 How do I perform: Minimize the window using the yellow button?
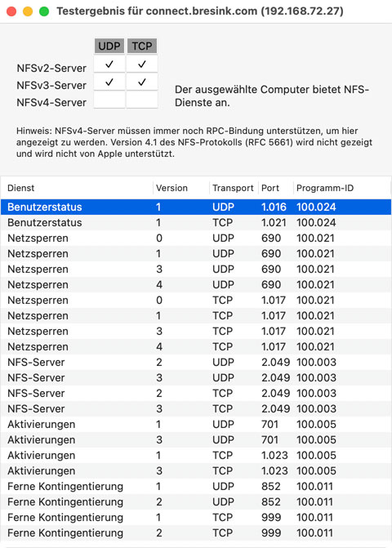pyautogui.click(x=28, y=11)
